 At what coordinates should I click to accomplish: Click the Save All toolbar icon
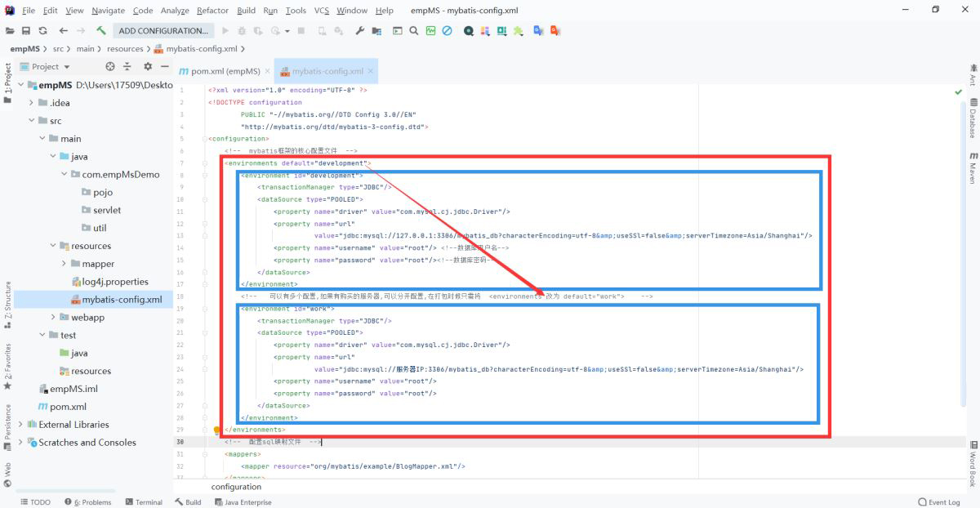(x=26, y=31)
